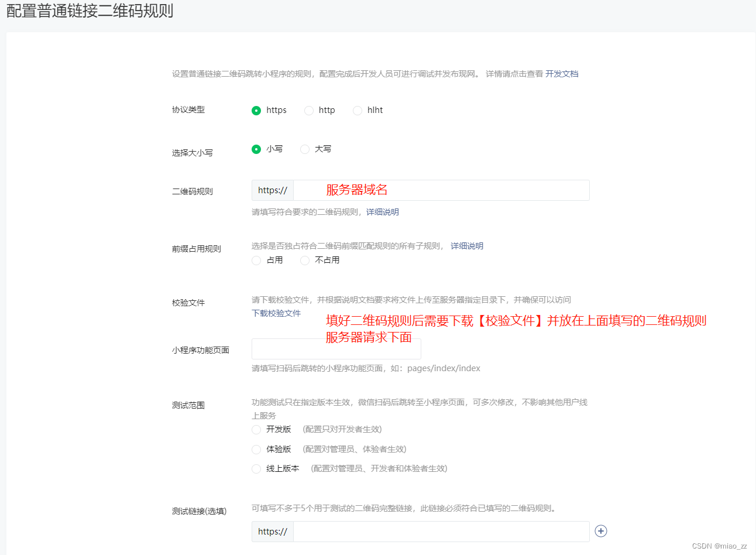Open 详细说明 link in 前缀占用规则 description
The image size is (756, 555).
pyautogui.click(x=467, y=246)
